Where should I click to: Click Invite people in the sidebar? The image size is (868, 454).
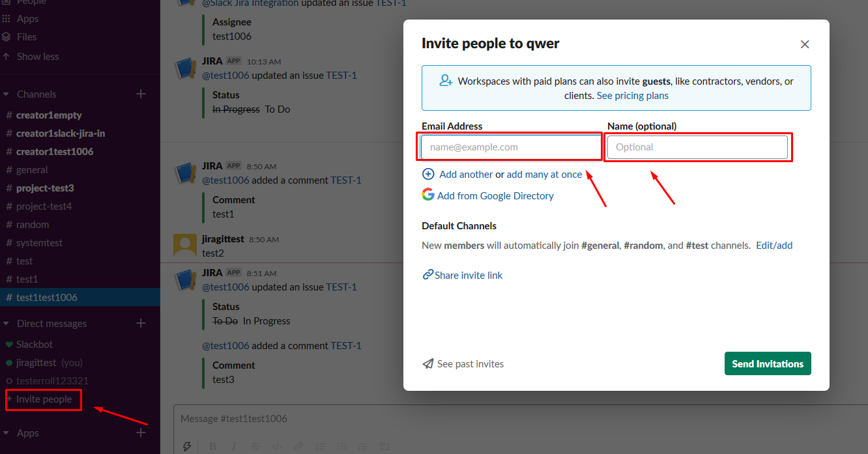click(44, 399)
